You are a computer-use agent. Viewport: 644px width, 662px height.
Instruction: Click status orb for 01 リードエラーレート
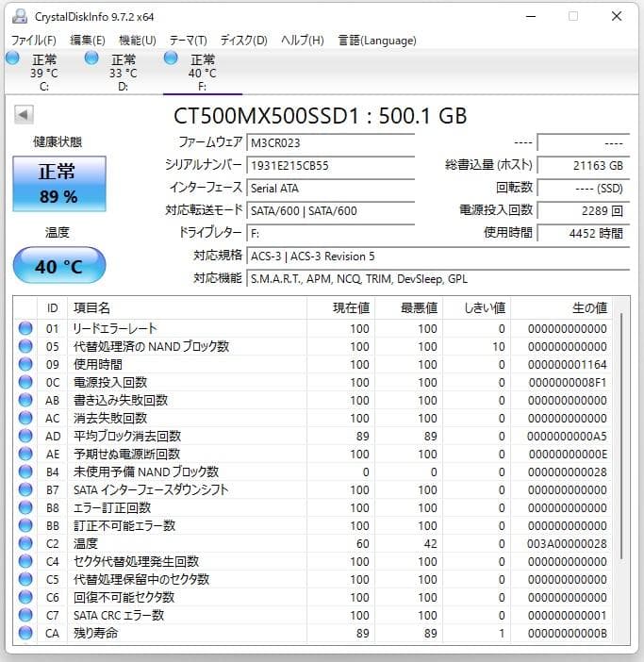[25, 328]
